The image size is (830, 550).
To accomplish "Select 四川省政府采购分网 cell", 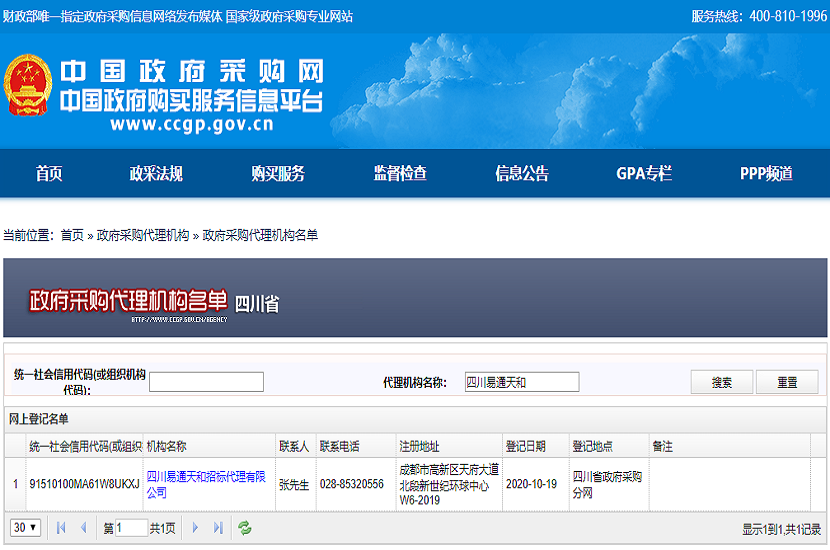I will 607,484.
